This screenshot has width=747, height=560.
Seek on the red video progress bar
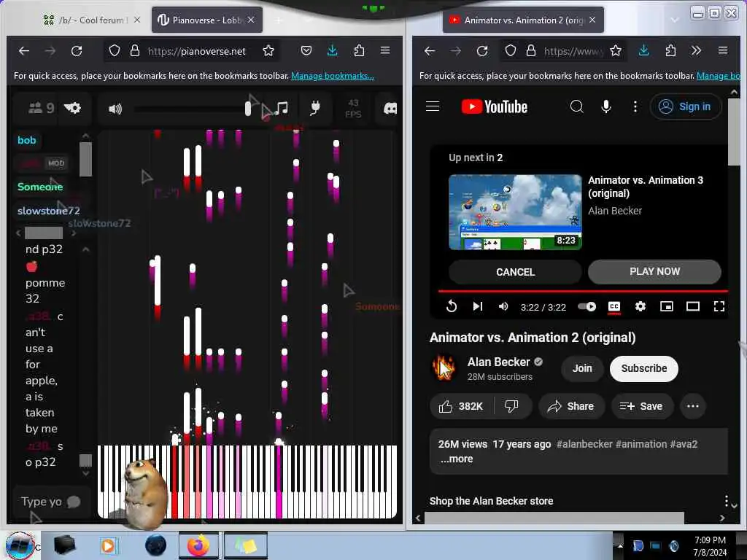click(x=583, y=290)
